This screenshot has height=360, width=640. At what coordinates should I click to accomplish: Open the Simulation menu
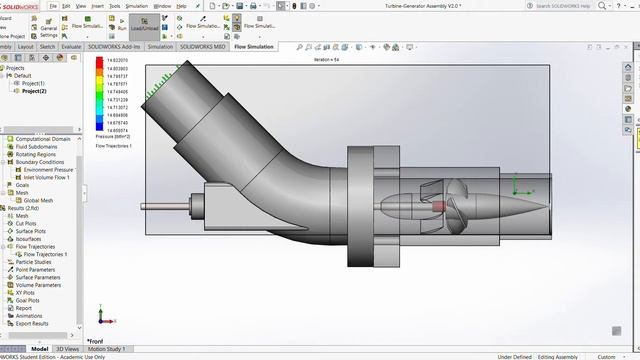pyautogui.click(x=137, y=6)
